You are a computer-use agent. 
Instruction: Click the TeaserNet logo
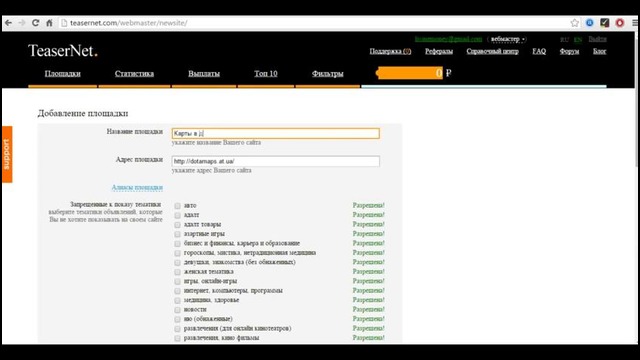[63, 51]
